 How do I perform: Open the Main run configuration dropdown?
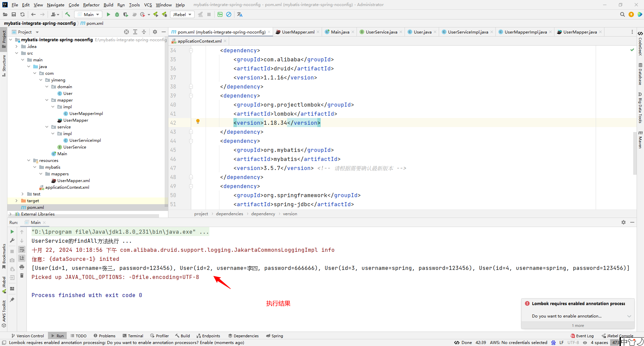(x=88, y=14)
